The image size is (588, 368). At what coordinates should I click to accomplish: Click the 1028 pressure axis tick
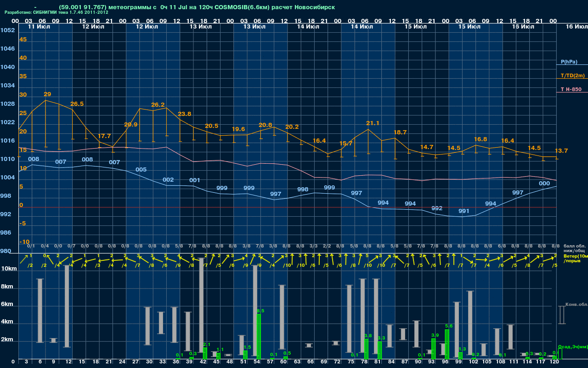tap(7, 104)
